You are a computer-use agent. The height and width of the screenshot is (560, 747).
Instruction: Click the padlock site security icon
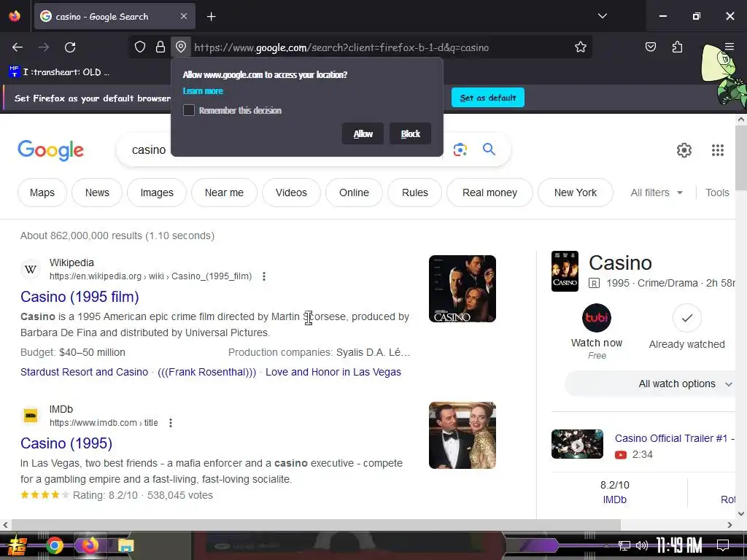tap(160, 47)
